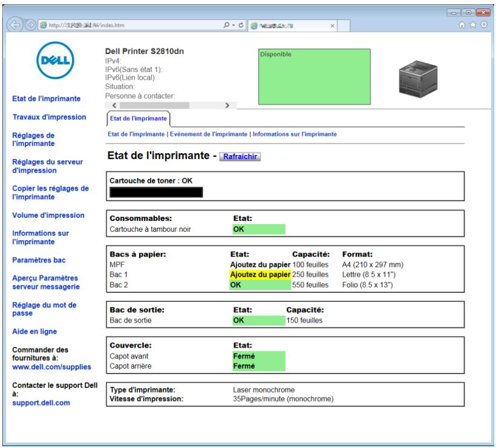
Task: Maximize the browser window
Action: pyautogui.click(x=468, y=13)
